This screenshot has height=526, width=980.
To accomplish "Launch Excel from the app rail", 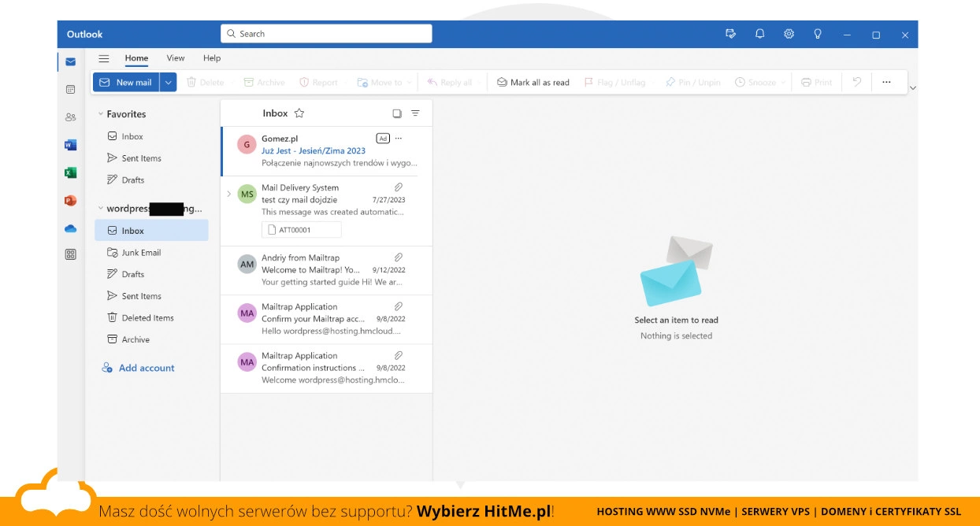I will (x=71, y=172).
